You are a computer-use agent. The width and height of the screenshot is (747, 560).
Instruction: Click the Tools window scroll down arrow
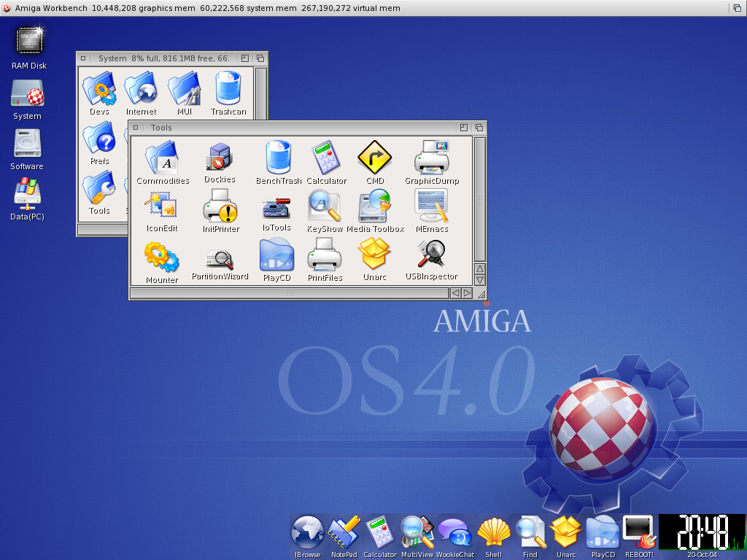[x=479, y=280]
